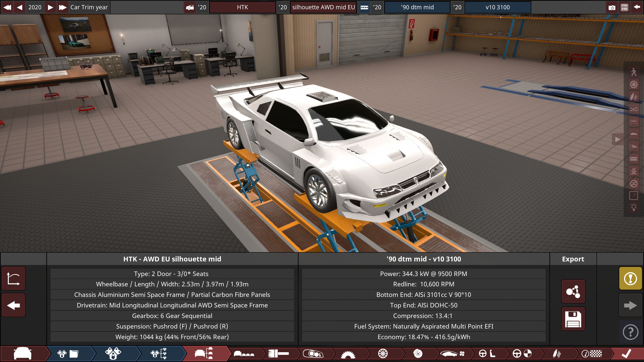Open the aerodynamics and cooling tab
Image resolution: width=644 pixels, height=362 pixels.
click(453, 354)
